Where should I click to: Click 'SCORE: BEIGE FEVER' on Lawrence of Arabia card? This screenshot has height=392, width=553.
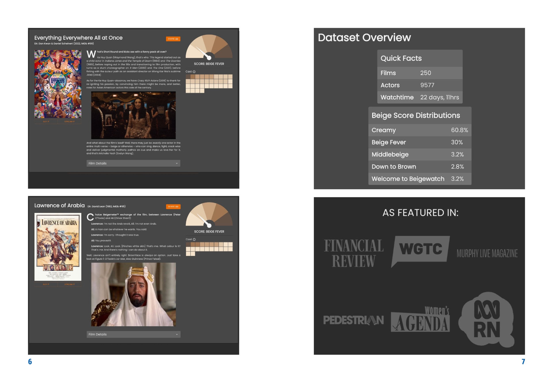tap(209, 231)
